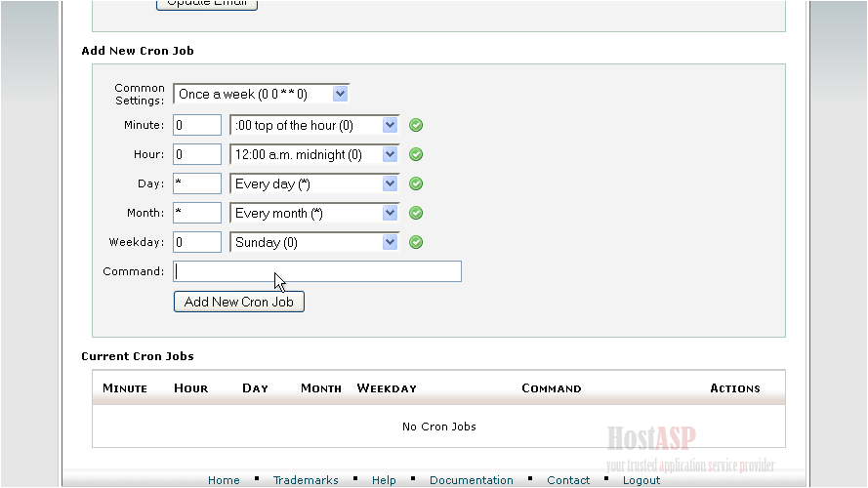
Task: Open the Help footer link
Action: pyautogui.click(x=384, y=480)
